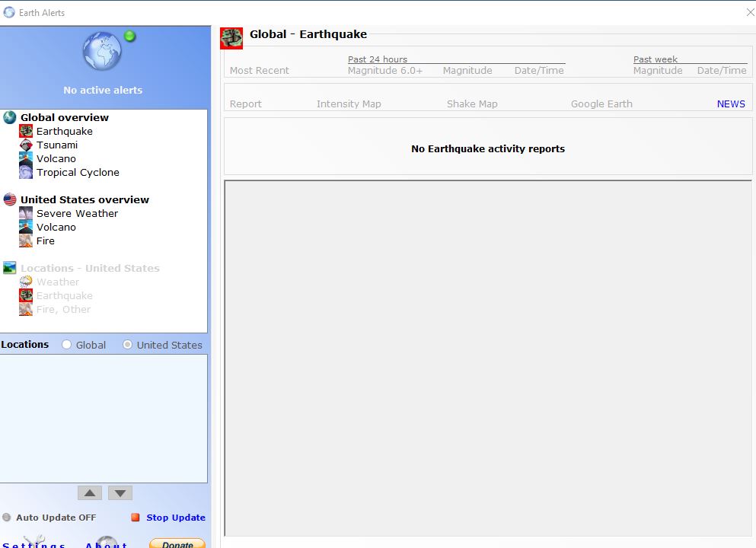The image size is (756, 548).
Task: Open Tropical Cyclone label in Global overview
Action: (78, 173)
